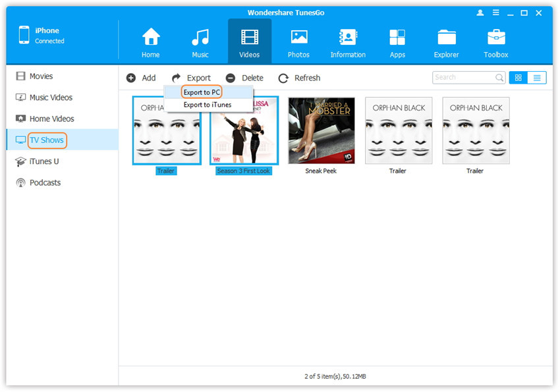Open the title bar menu lines icon
Image resolution: width=560 pixels, height=392 pixels.
(x=494, y=13)
